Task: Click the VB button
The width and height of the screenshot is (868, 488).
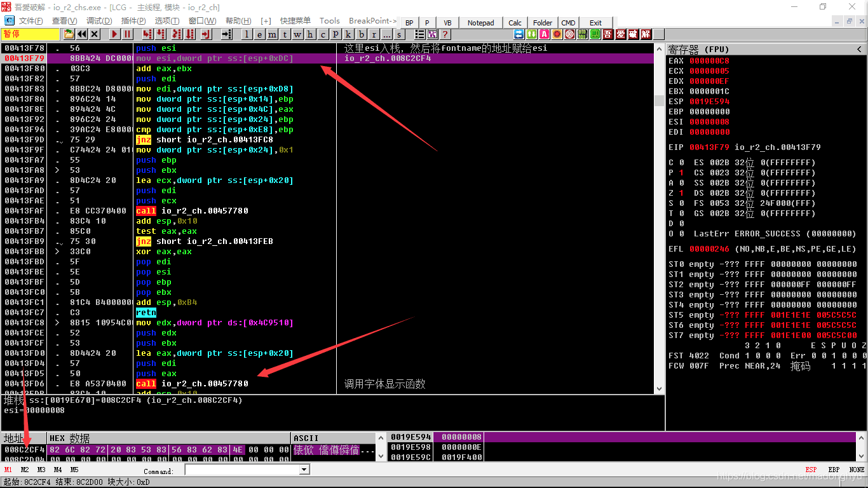Action: (447, 23)
